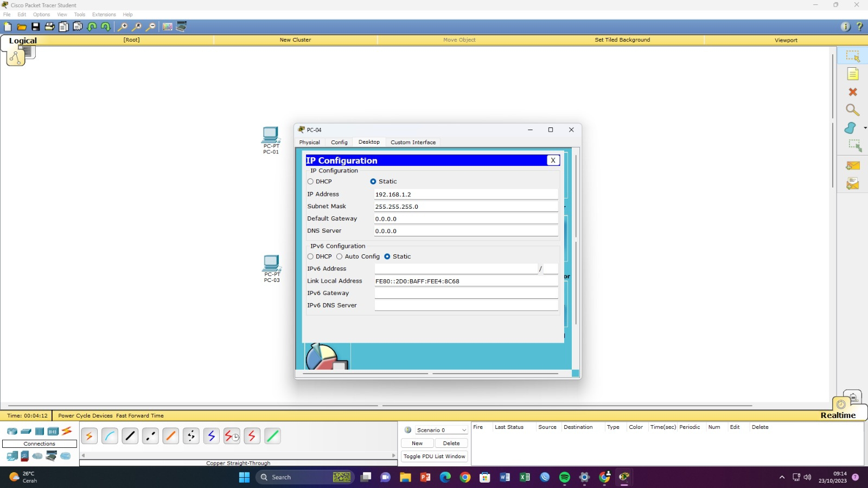Open a file with the folder icon

pyautogui.click(x=22, y=27)
